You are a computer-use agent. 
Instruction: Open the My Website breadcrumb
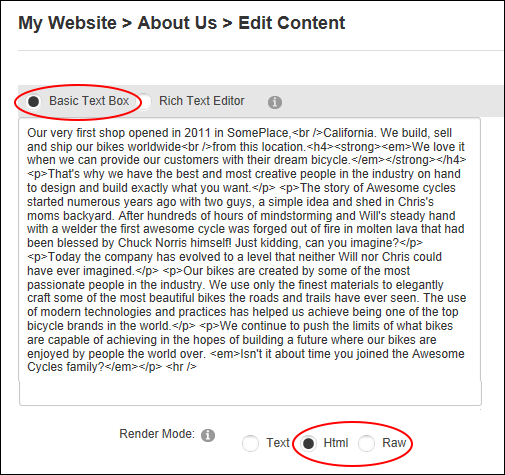pos(67,23)
